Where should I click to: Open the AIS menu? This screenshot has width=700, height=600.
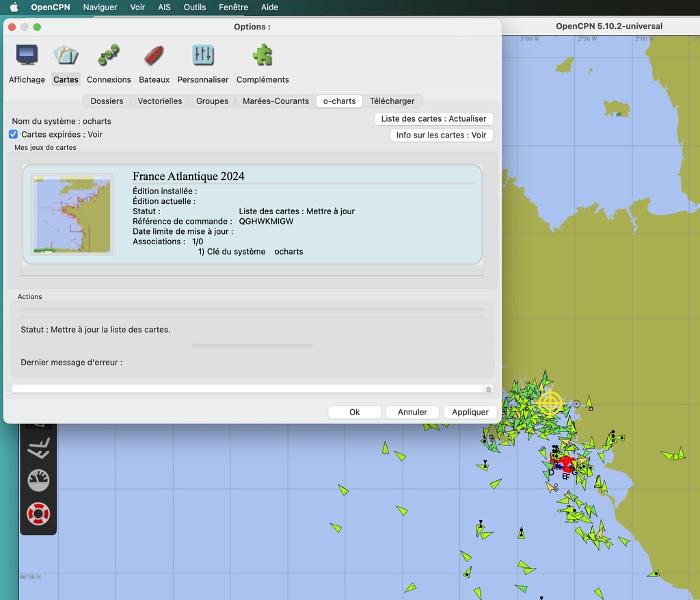click(x=164, y=7)
